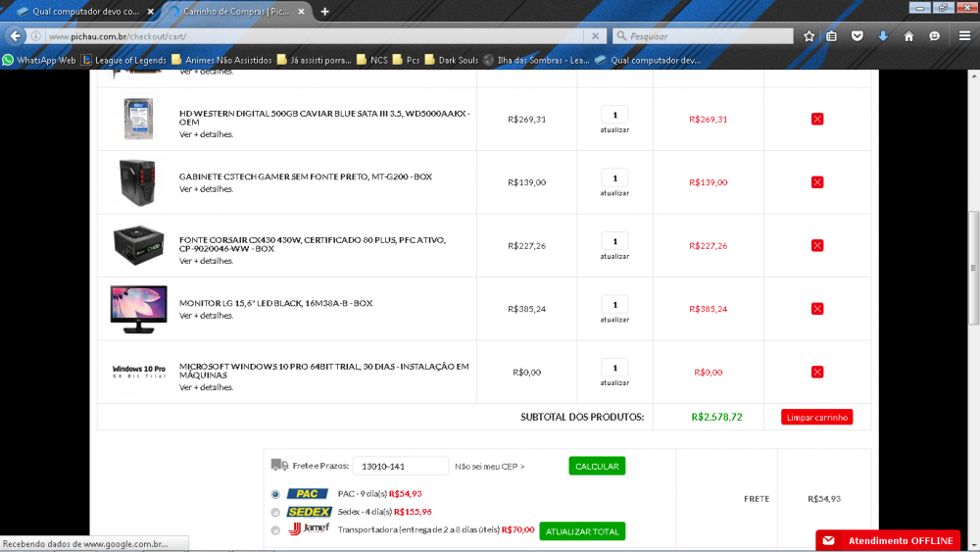
Task: Click 'atualizar' under Fonte Corsair quantity
Action: pos(614,256)
